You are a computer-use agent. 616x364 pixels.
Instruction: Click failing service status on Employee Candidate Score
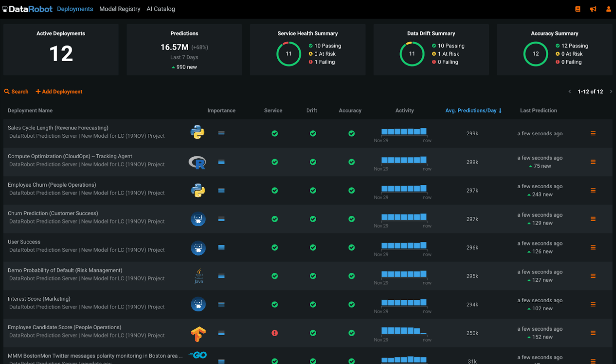[275, 333]
